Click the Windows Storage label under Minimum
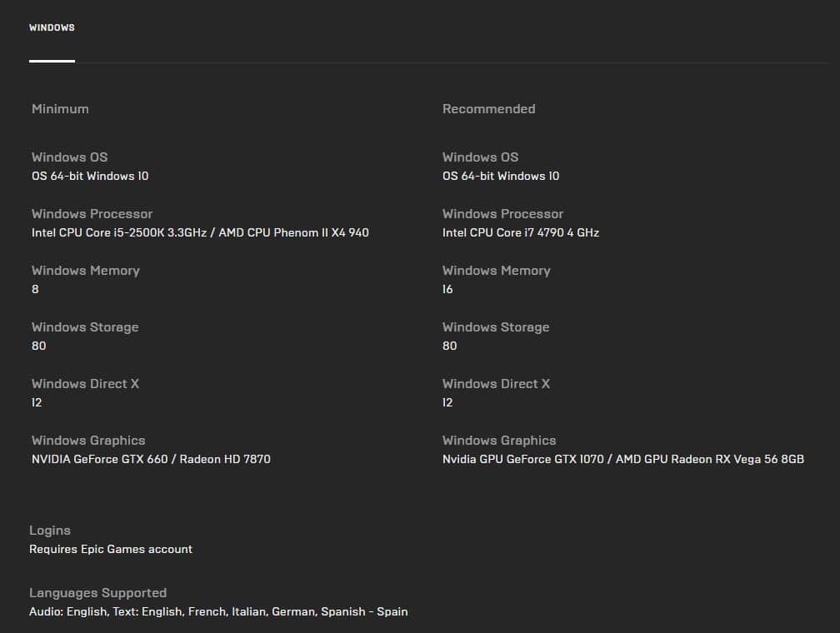 (85, 327)
